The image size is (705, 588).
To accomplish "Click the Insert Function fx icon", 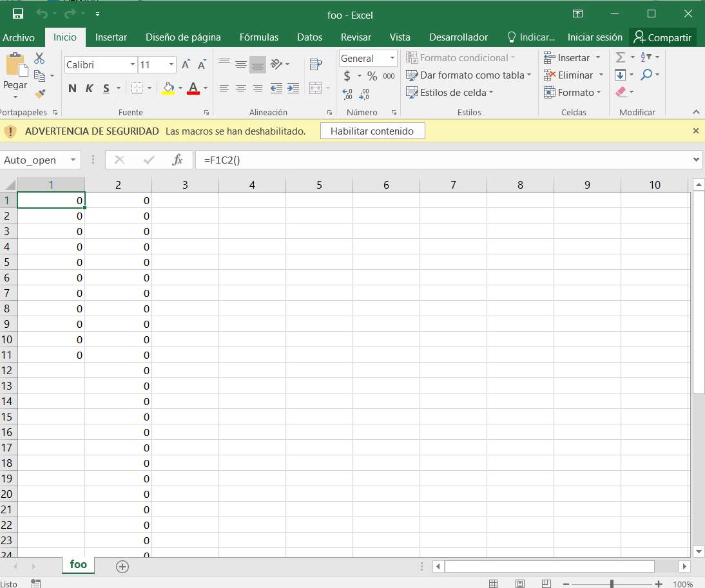I will click(177, 160).
